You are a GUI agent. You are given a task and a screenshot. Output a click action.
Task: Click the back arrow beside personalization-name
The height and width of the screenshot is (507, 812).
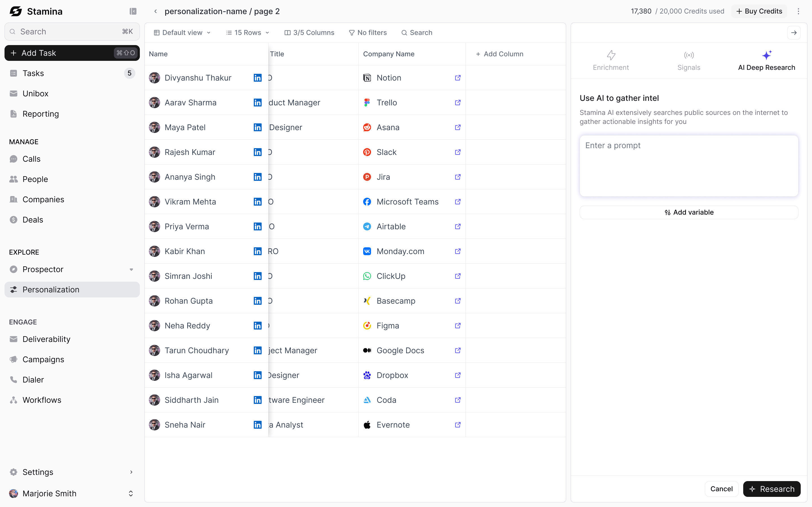coord(155,11)
